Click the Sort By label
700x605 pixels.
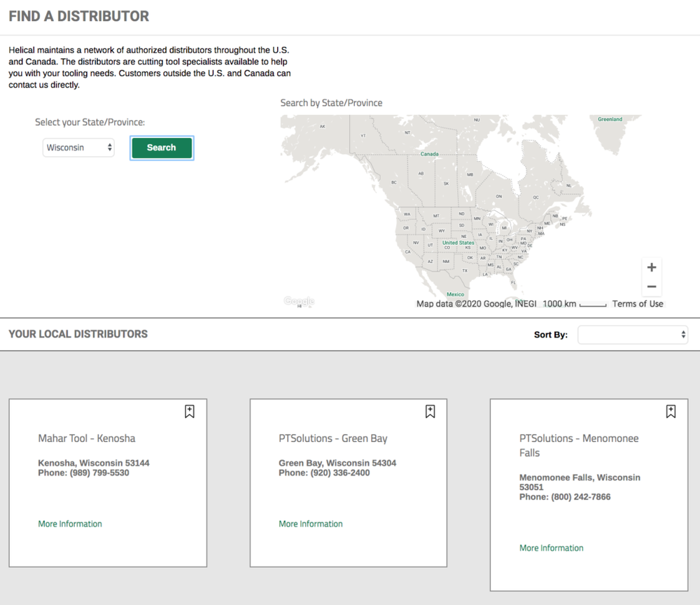551,335
